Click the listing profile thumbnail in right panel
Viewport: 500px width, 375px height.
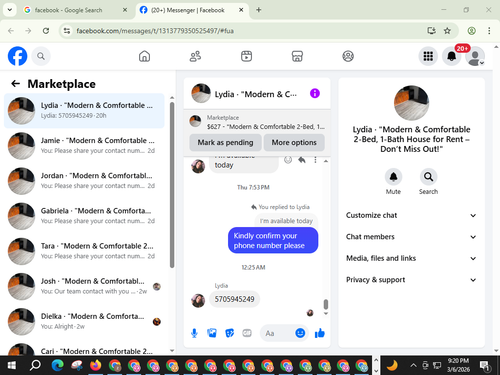(411, 103)
